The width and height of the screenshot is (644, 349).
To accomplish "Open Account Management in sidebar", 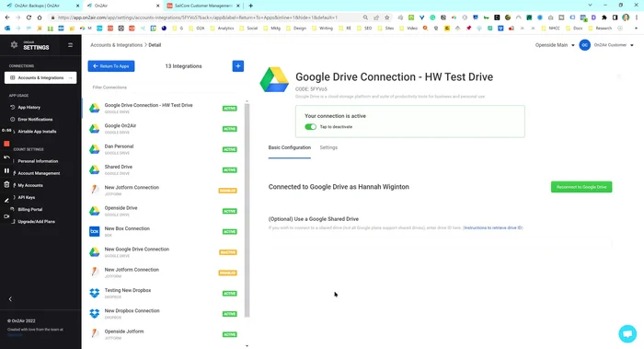I will pos(39,173).
